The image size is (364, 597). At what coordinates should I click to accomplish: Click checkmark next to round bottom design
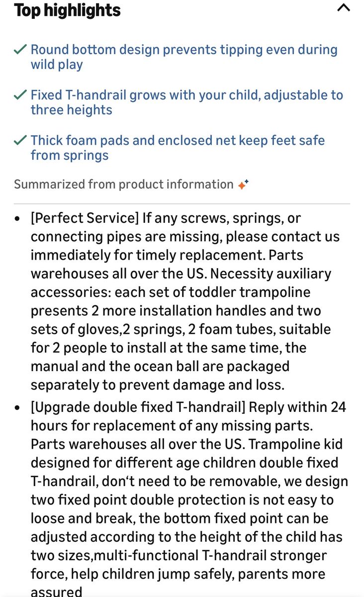tap(20, 50)
